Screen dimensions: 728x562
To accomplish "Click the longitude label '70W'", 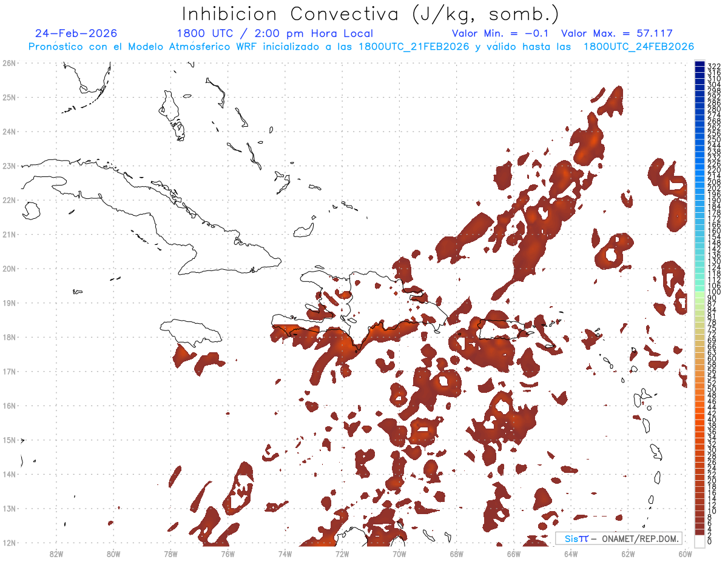I will pos(399,554).
